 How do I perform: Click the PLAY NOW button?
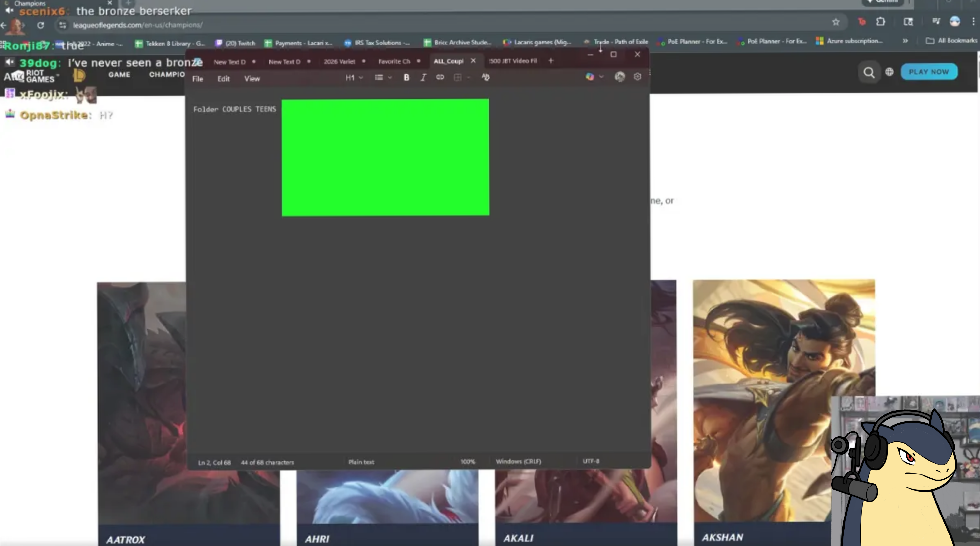click(x=929, y=72)
